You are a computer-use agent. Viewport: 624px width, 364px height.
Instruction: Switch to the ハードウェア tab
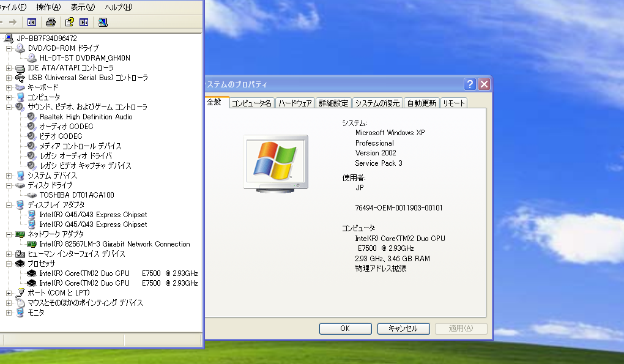tap(295, 103)
